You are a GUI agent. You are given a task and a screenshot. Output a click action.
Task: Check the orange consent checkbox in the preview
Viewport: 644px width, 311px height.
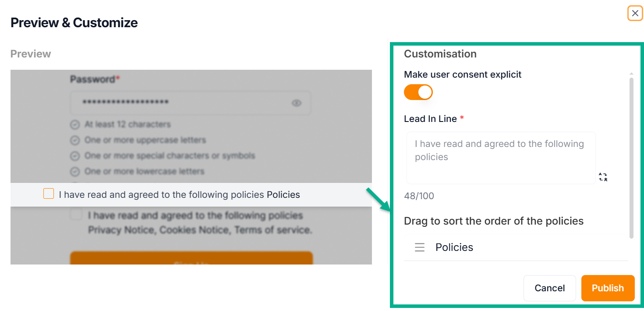pos(49,193)
